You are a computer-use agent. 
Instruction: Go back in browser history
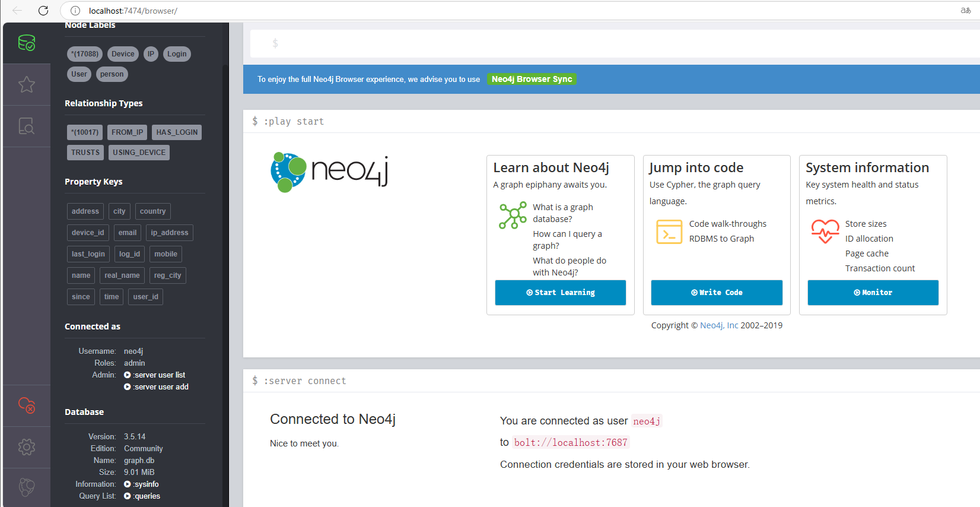click(x=17, y=11)
